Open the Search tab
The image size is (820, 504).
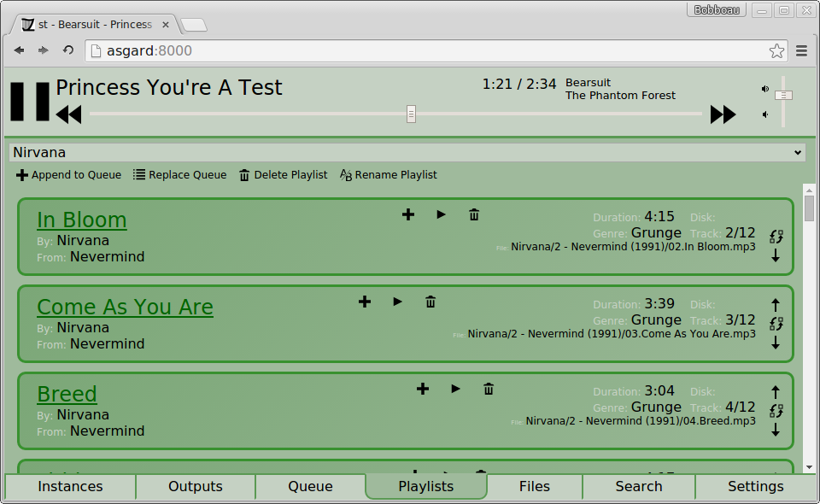639,487
